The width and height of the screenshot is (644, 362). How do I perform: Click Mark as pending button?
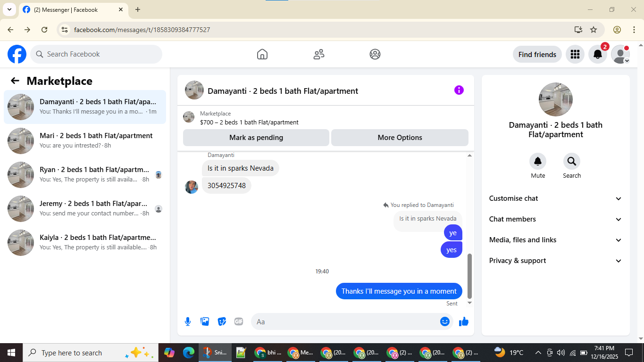256,138
